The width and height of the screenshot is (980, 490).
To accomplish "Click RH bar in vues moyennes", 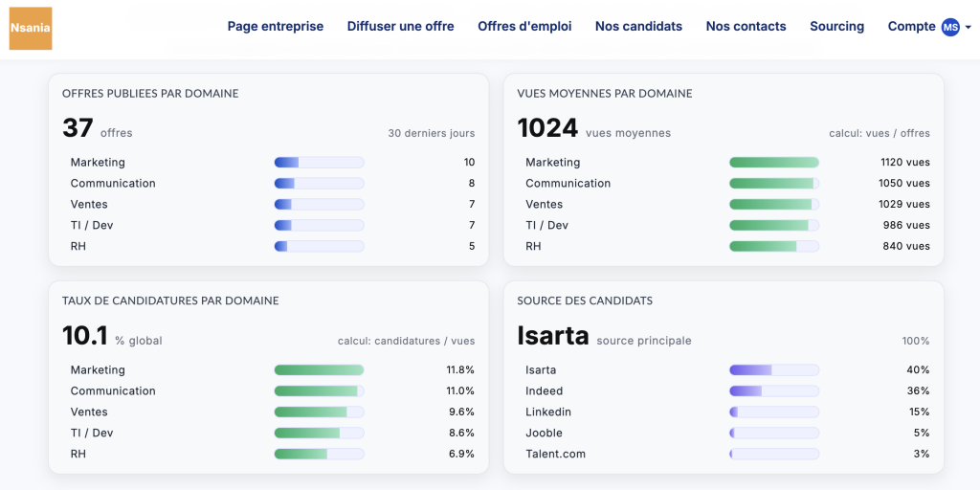I will coord(773,247).
